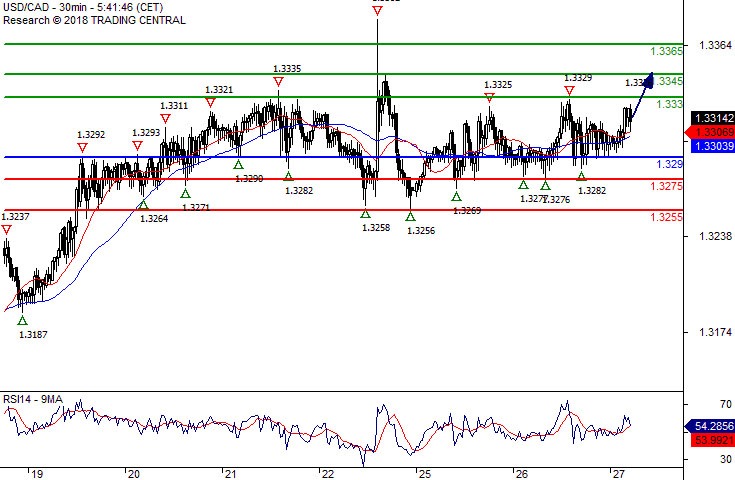This screenshot has width=735, height=480.
Task: Click the blue moving average tag 1.33039
Action: click(x=707, y=146)
